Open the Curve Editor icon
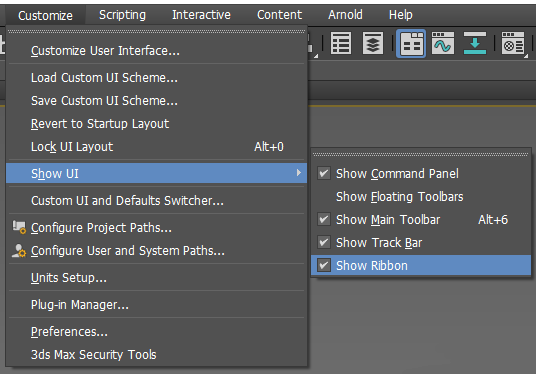The image size is (536, 374). [x=443, y=43]
